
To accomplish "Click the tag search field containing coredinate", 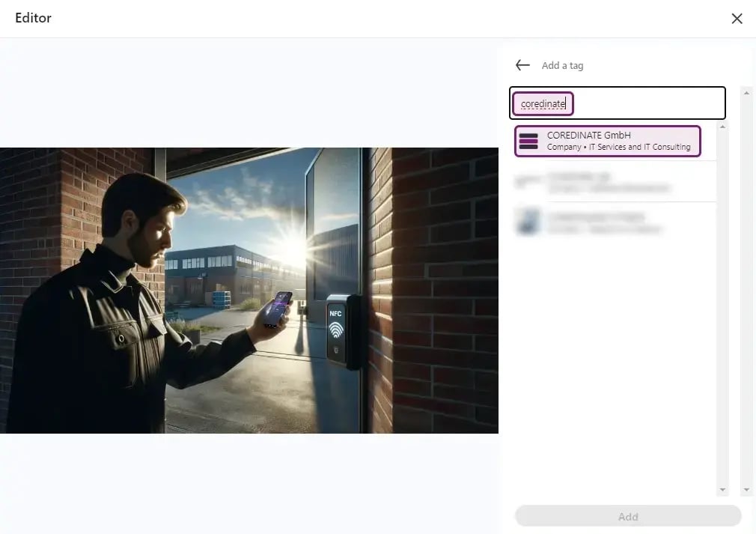I will [x=618, y=103].
